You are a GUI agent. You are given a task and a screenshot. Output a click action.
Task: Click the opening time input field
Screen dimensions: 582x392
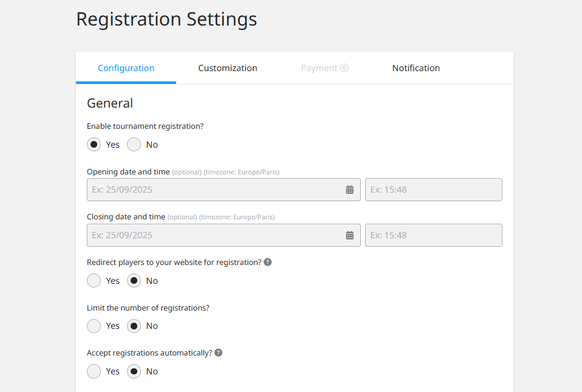tap(433, 190)
